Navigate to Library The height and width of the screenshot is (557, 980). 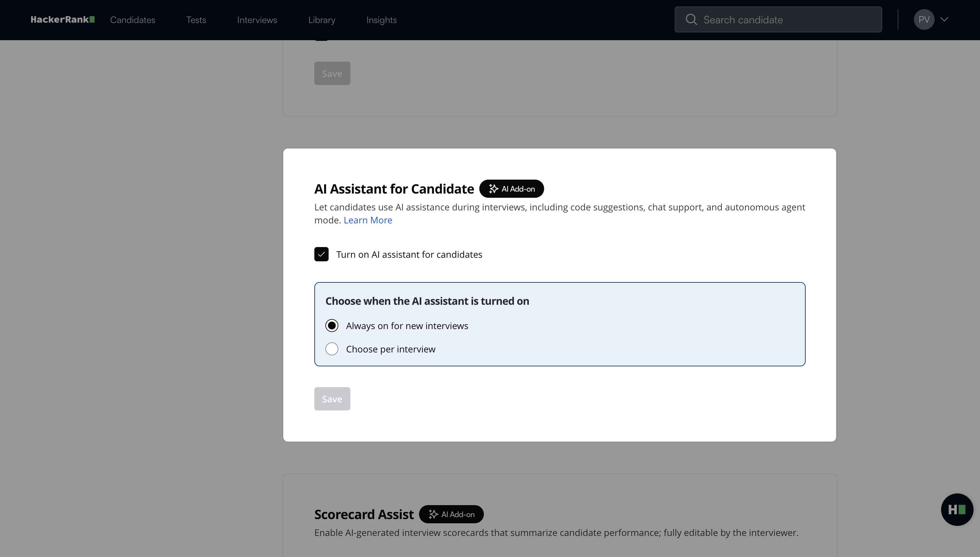[321, 20]
